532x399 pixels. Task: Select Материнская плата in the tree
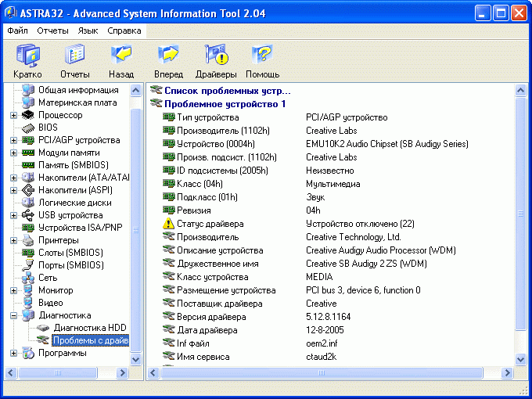point(77,102)
